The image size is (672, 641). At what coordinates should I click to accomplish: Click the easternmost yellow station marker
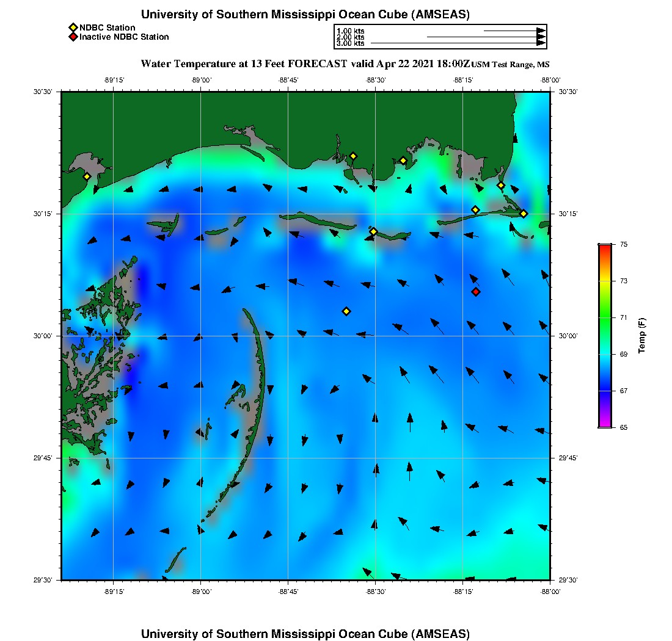click(x=524, y=214)
